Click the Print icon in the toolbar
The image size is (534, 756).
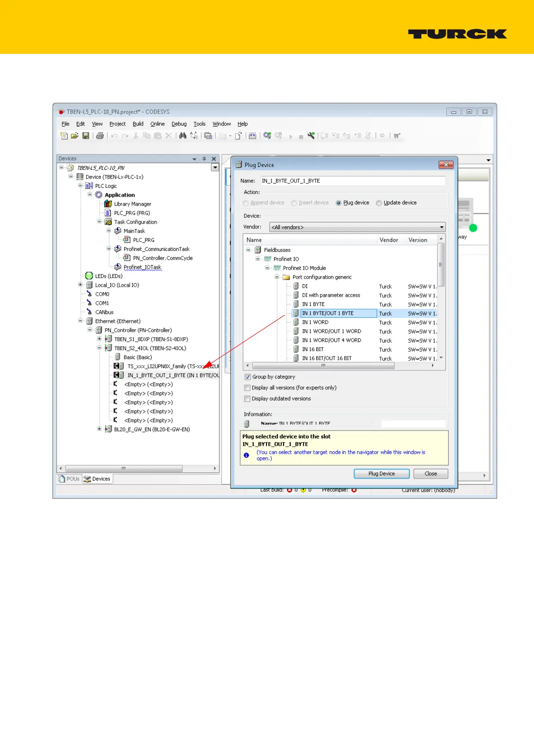coord(100,136)
